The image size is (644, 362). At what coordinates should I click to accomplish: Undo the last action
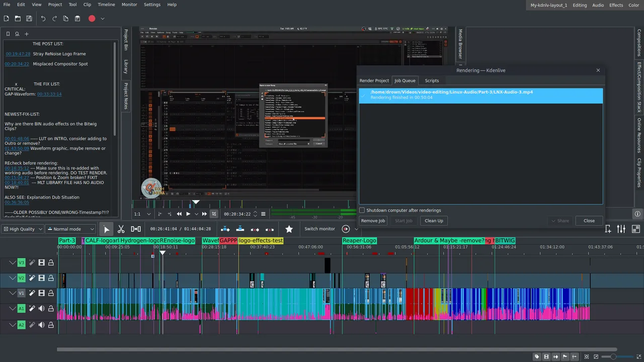[43, 19]
